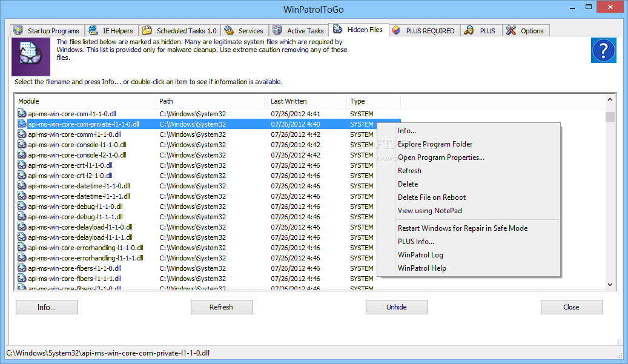
Task: Click file icon of api-ms-win-core-datetime-l1-1-0.dll
Action: click(x=22, y=186)
